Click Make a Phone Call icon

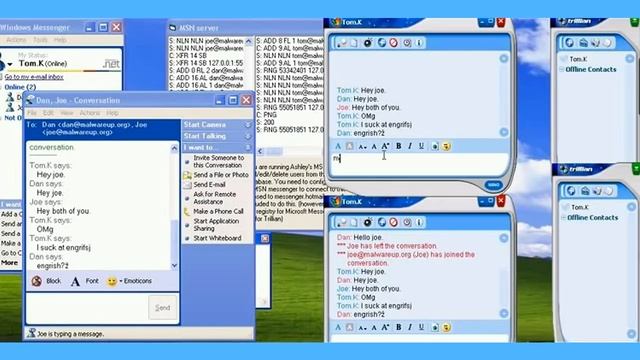(x=187, y=211)
